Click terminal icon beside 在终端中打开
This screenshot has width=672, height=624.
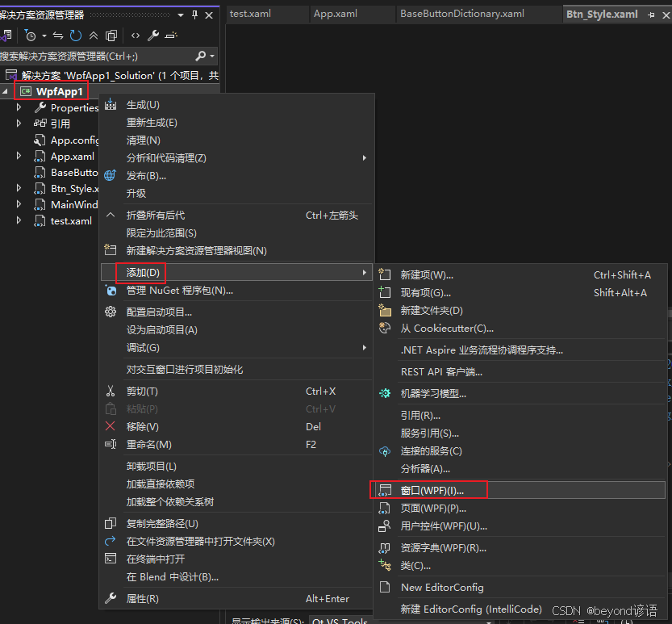[111, 559]
